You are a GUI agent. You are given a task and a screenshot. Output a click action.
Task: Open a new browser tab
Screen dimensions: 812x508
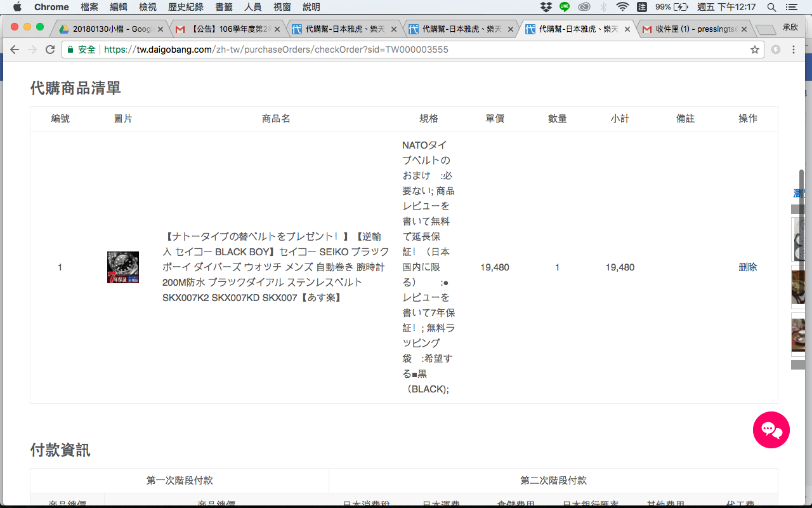(766, 29)
